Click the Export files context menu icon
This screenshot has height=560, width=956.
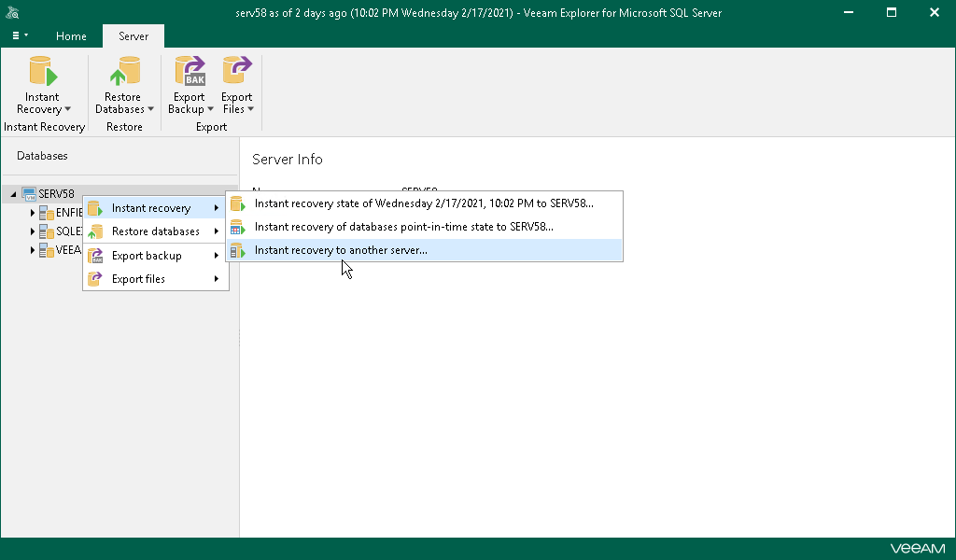95,279
